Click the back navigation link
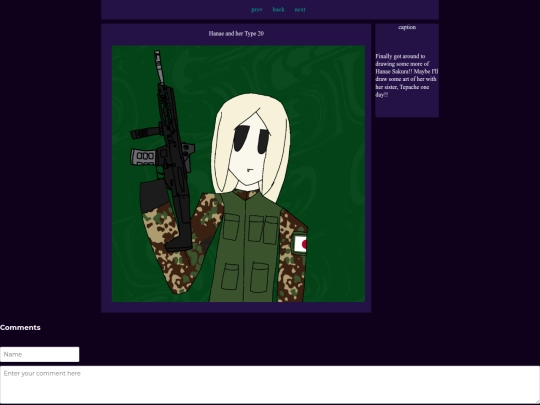The height and width of the screenshot is (405, 540). [279, 10]
